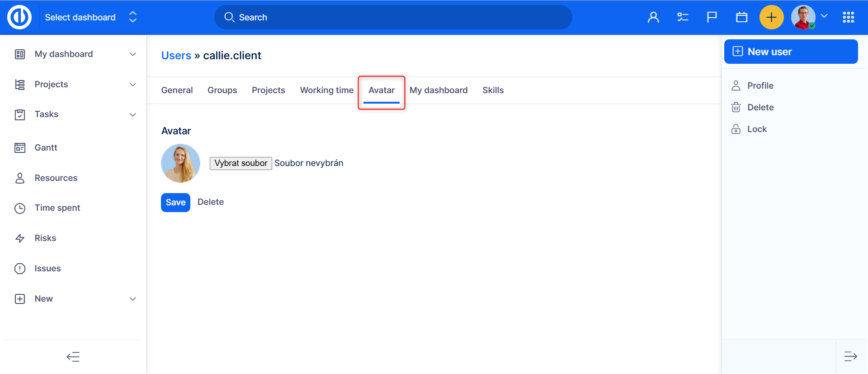Open the calendar icon in top bar
This screenshot has width=868, height=374.
coord(741,17)
